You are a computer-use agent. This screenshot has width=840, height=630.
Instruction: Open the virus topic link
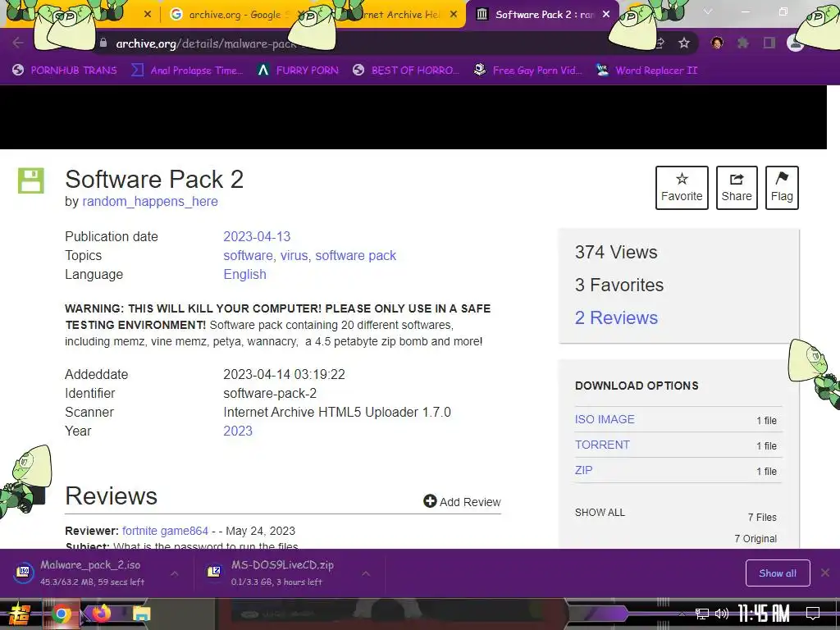tap(294, 256)
